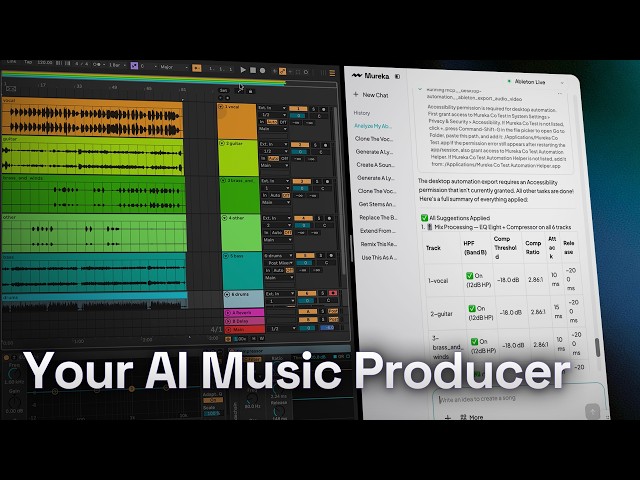Open the Extend From... history item
The width and height of the screenshot is (640, 480).
pos(378,231)
